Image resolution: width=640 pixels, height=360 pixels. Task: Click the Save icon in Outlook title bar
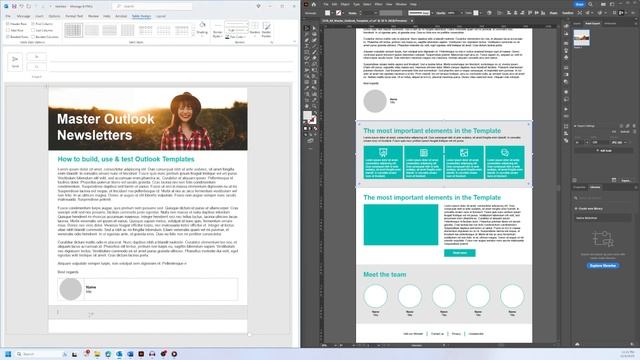14,6
